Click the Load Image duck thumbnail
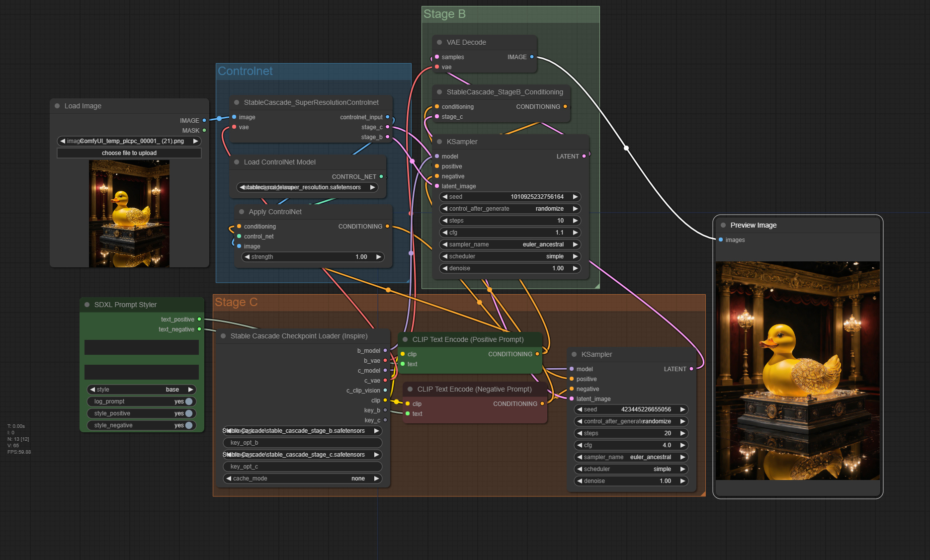This screenshot has width=930, height=560. tap(129, 214)
